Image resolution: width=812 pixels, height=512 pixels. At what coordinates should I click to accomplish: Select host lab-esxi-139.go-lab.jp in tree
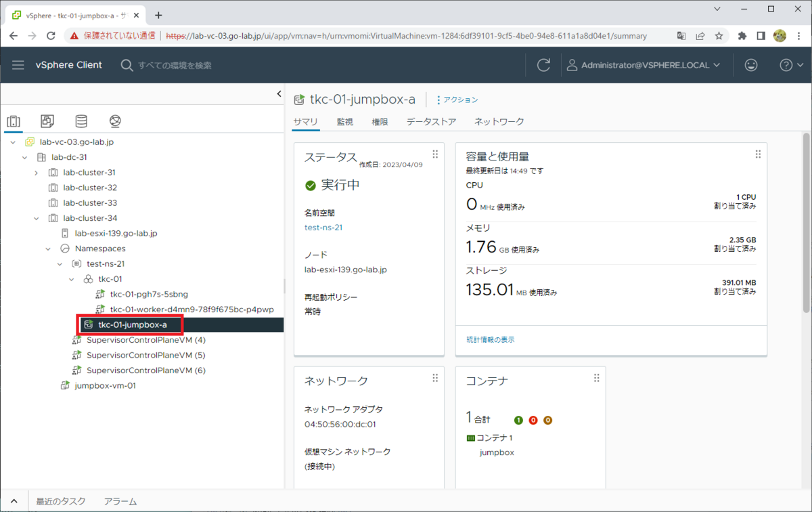pyautogui.click(x=116, y=233)
